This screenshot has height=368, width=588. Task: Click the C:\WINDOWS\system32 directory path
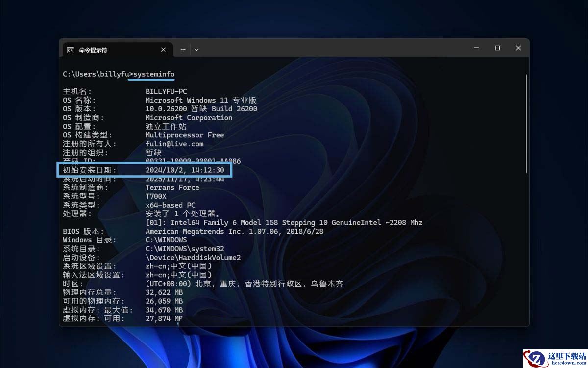click(x=185, y=249)
